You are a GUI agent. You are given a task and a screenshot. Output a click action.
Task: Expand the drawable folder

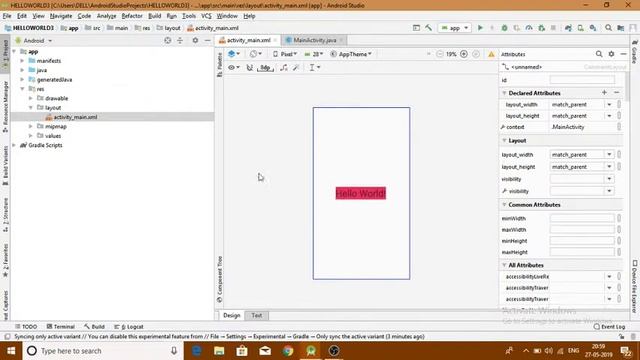point(31,98)
